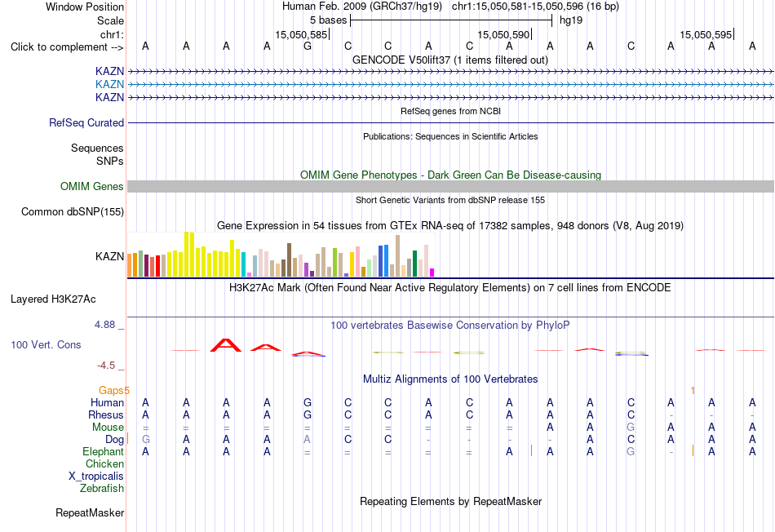Select the cyan GTEx expression bar
Image resolution: width=775 pixels, height=532 pixels.
243,264
